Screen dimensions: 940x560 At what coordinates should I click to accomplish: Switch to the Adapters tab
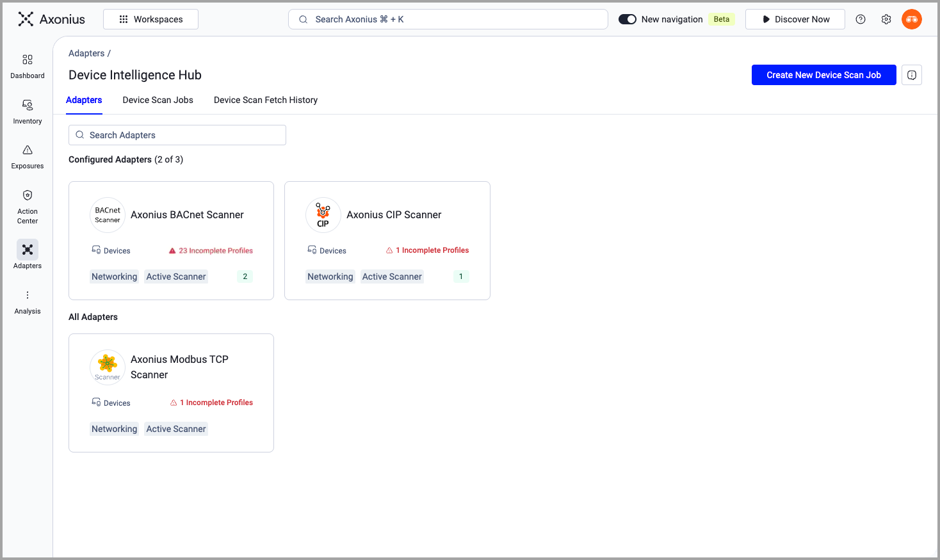[84, 100]
